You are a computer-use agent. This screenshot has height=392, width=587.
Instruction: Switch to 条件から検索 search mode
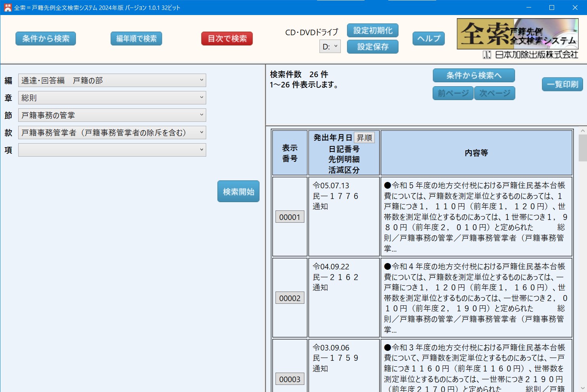point(46,39)
